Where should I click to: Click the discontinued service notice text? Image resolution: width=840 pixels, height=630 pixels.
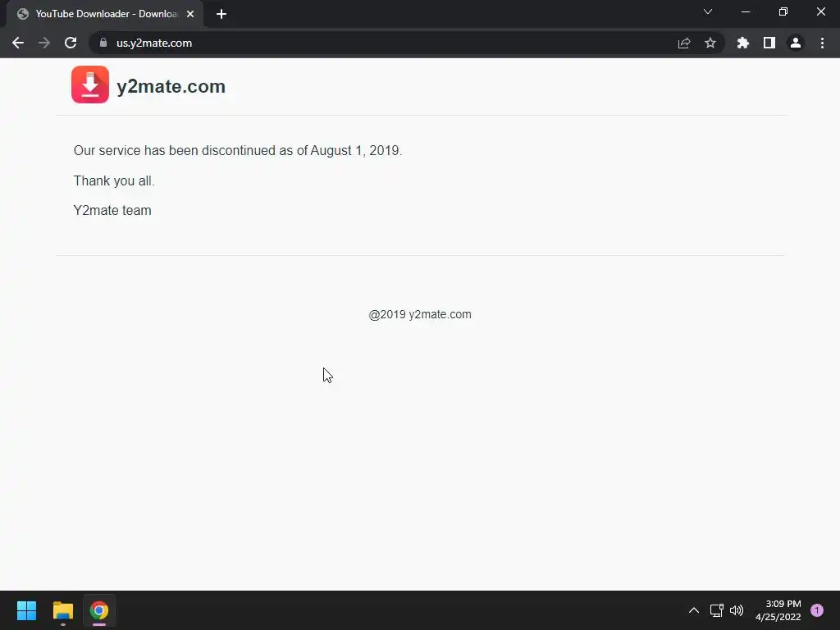pos(238,151)
